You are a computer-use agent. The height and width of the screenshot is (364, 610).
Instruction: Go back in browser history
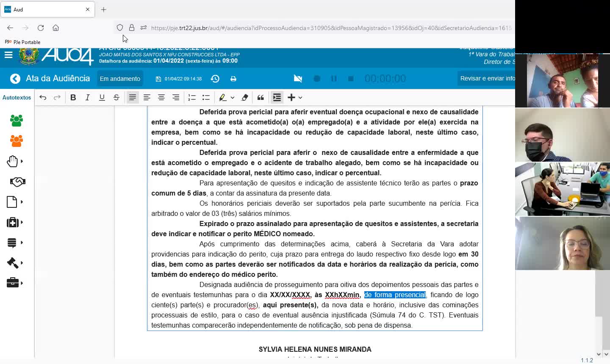[10, 28]
